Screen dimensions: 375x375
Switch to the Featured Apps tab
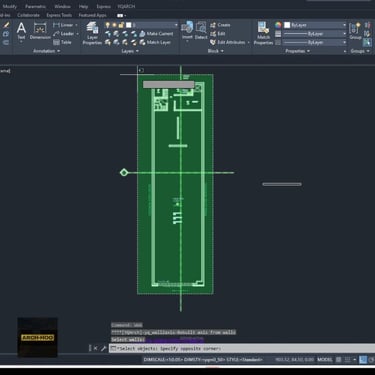[x=92, y=15]
